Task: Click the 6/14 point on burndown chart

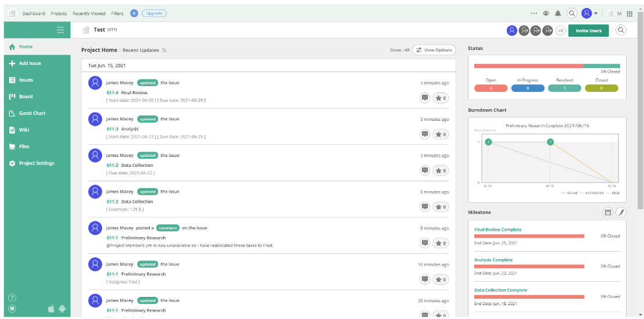Action: tap(488, 142)
